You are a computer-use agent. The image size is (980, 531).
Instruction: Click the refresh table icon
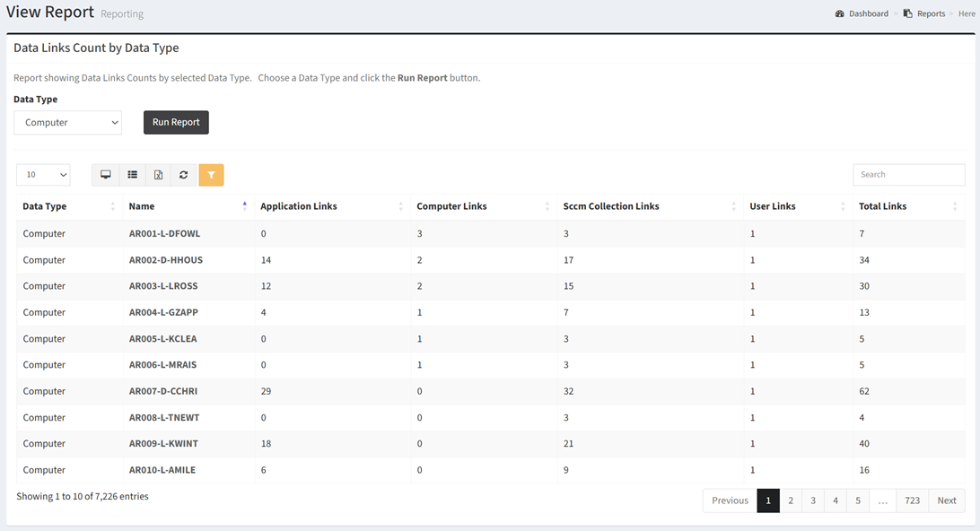click(184, 175)
